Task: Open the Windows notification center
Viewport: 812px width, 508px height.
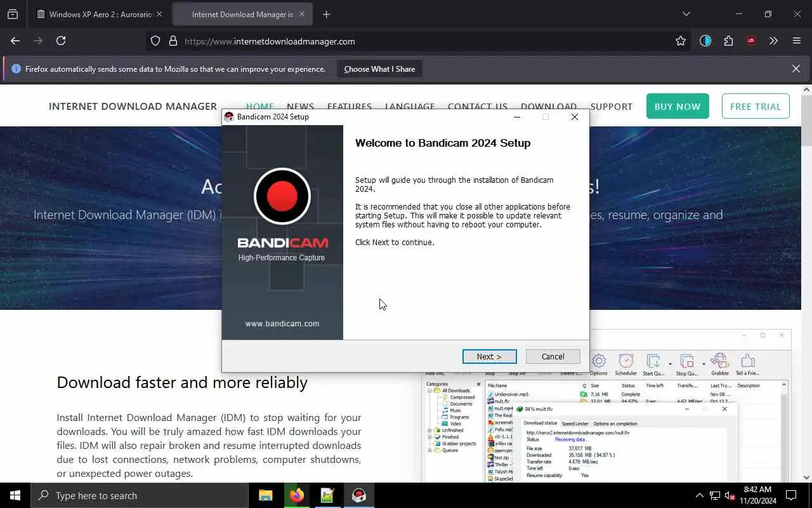Action: 791,495
